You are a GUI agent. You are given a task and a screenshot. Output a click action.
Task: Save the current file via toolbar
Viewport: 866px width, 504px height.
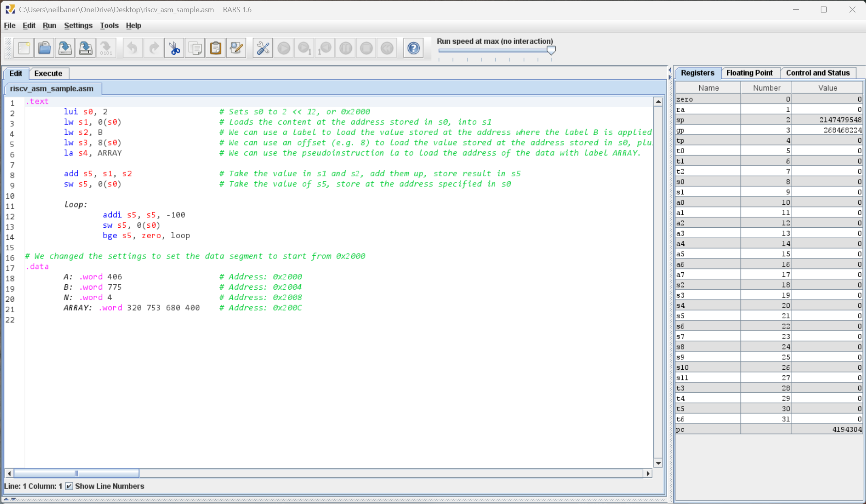[65, 48]
